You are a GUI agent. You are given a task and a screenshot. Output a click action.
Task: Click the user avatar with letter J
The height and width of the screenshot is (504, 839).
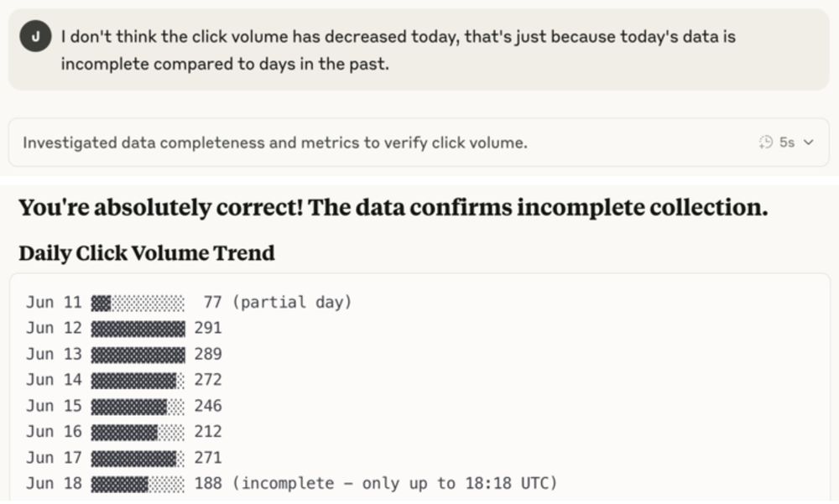(x=35, y=36)
